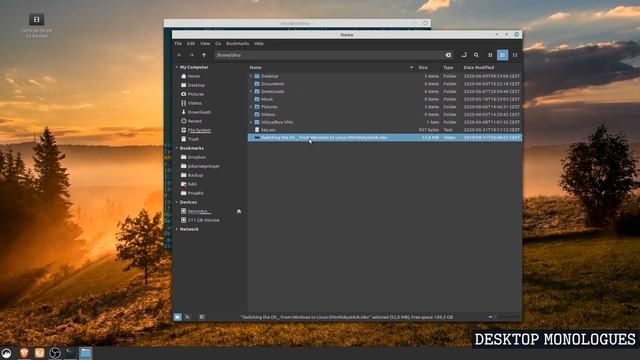The width and height of the screenshot is (640, 360).
Task: Eject the Secundus device
Action: (x=239, y=211)
